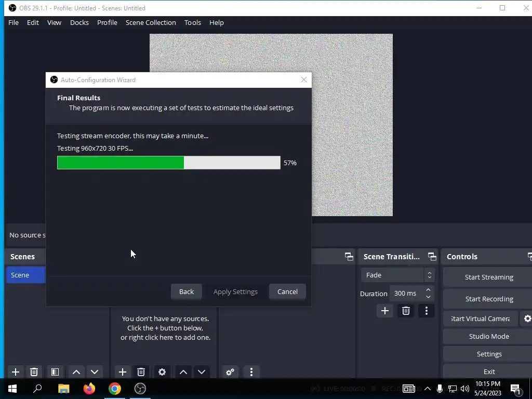Image resolution: width=532 pixels, height=399 pixels.
Task: Open audio mixer three-dot menu
Action: click(251, 372)
